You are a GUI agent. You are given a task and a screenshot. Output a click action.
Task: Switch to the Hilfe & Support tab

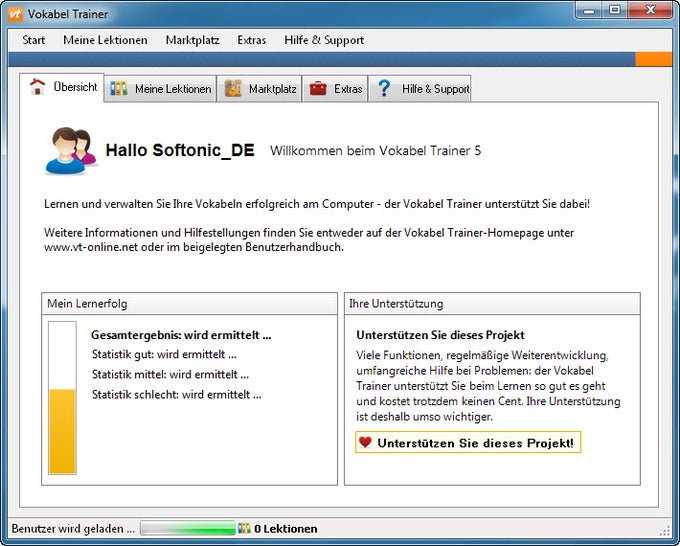(x=420, y=88)
